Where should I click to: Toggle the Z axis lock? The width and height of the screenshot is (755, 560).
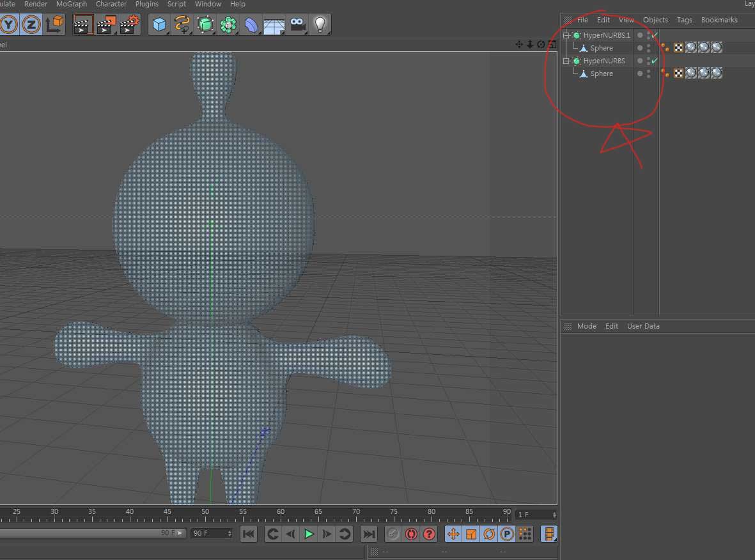pos(31,25)
